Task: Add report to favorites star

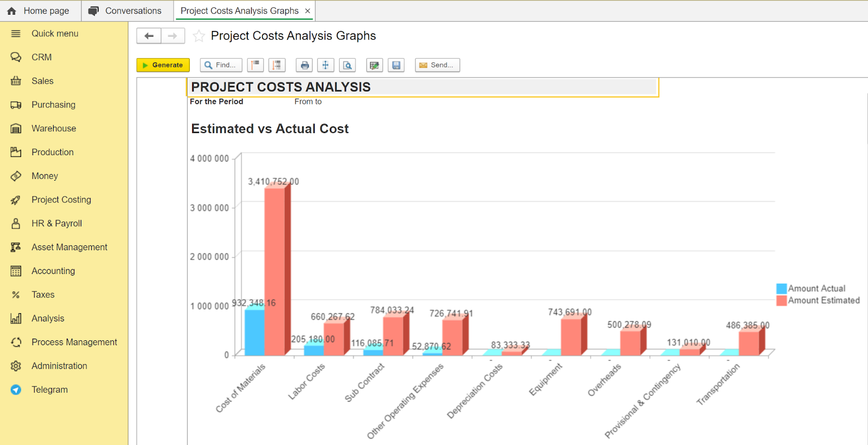Action: point(199,36)
